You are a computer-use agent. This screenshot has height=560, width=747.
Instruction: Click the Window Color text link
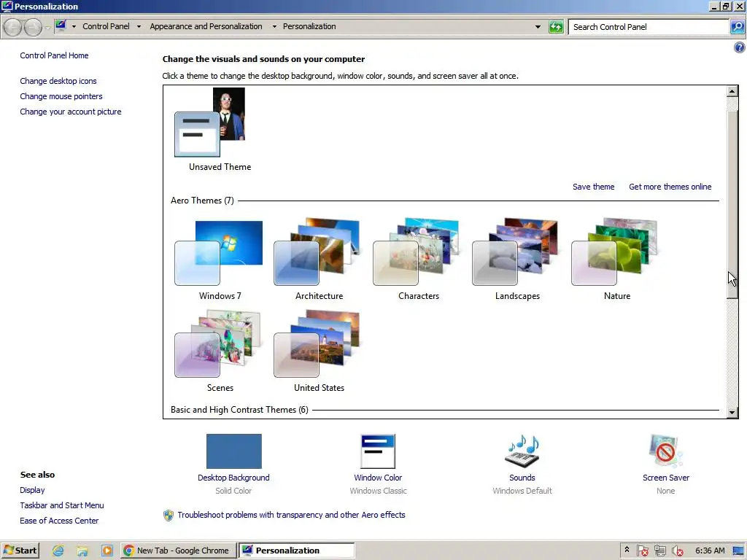pyautogui.click(x=378, y=478)
